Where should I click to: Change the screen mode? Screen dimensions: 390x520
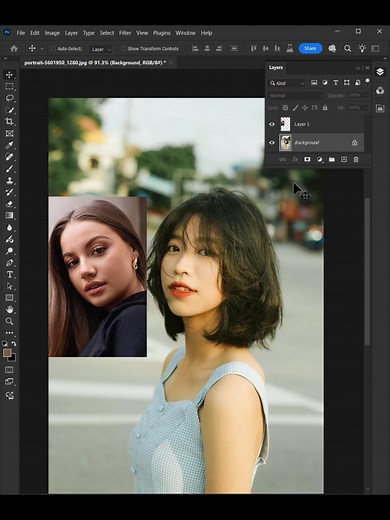pyautogui.click(x=9, y=382)
